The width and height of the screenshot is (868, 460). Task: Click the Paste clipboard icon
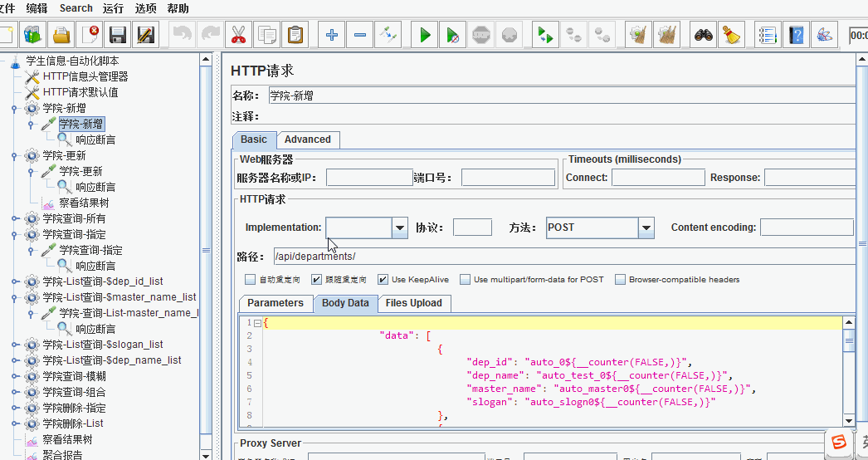295,35
